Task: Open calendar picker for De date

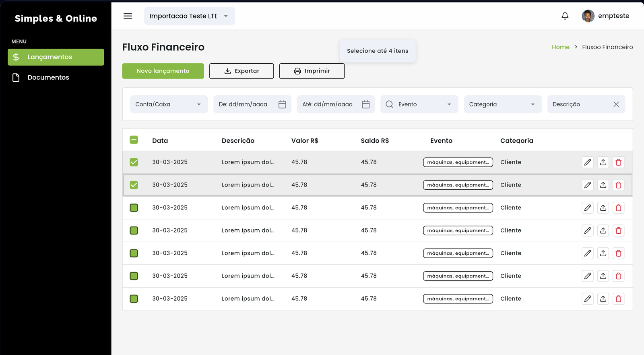Action: pos(282,104)
